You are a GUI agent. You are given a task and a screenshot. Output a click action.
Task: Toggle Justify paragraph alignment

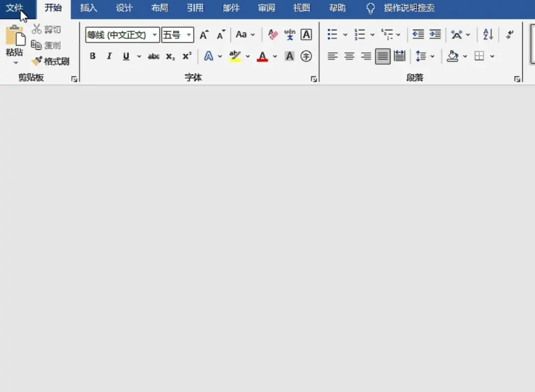[383, 57]
